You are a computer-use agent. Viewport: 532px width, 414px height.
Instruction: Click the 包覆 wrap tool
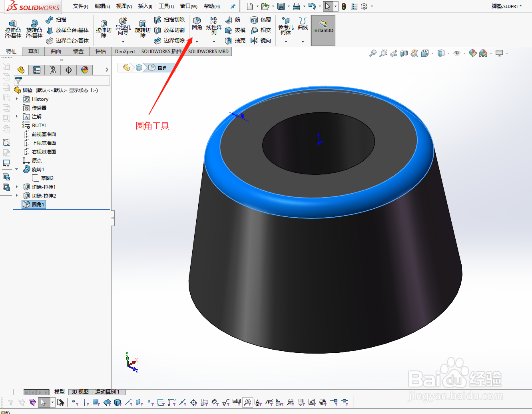(x=261, y=20)
